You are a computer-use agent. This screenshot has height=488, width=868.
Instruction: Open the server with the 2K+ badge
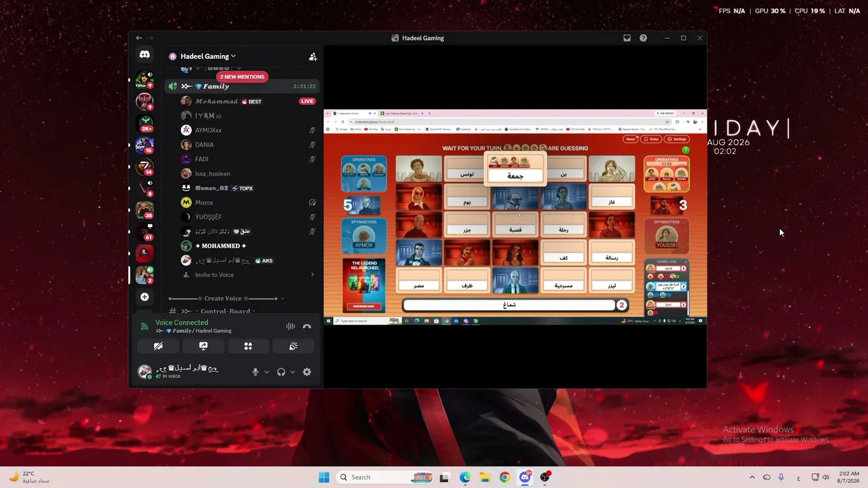pos(144,123)
